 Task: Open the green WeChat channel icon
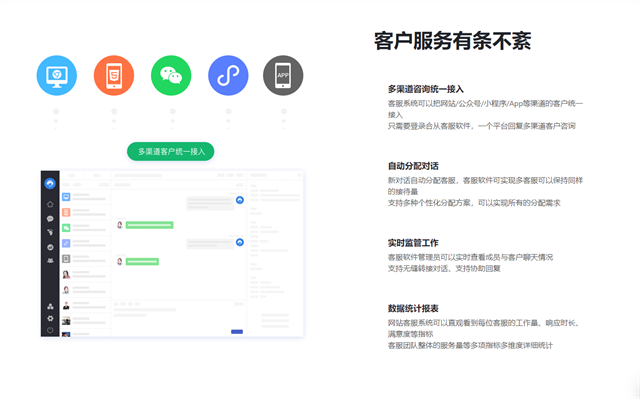(x=171, y=75)
